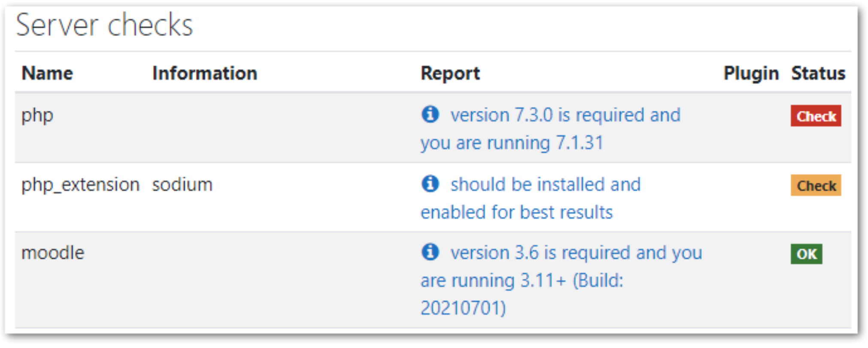This screenshot has width=868, height=348.
Task: Select the php_extension name cell
Action: tap(80, 185)
